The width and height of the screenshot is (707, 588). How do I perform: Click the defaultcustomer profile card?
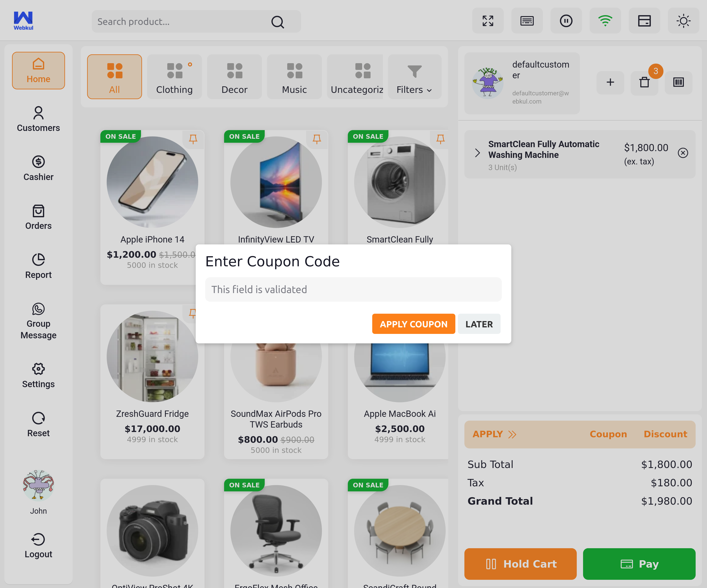point(522,83)
